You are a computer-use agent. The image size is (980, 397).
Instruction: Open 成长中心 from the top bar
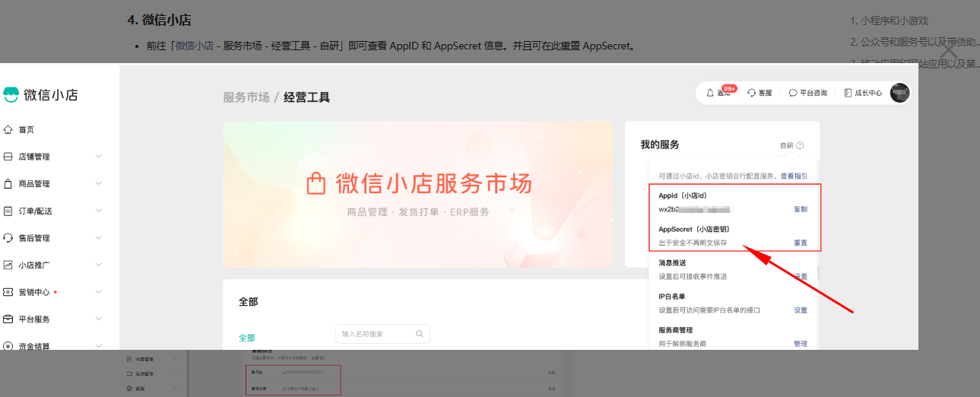coord(863,93)
